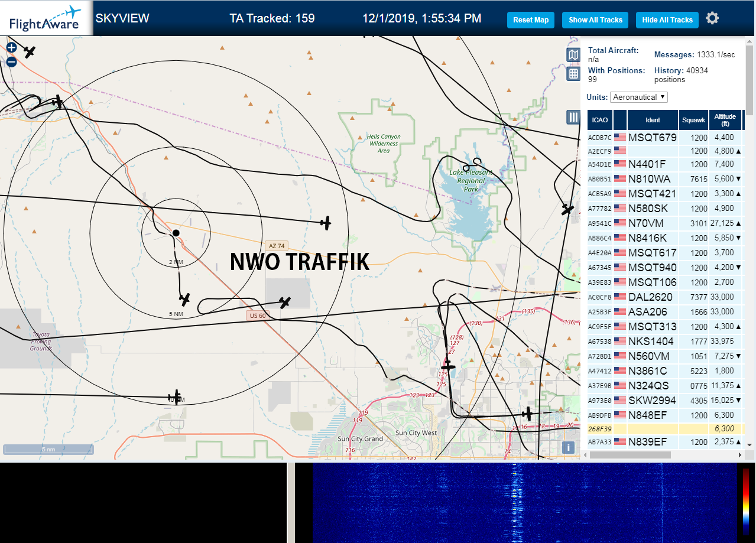Select the aircraft west of Hells Canyon Wilderness
The width and height of the screenshot is (756, 543).
(326, 223)
